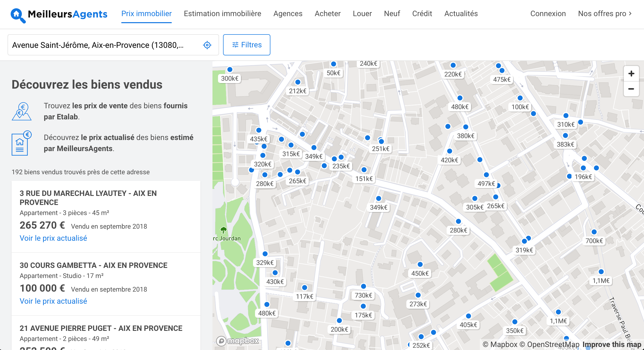Screen dimensions: 644x350
Task: Click the 700k€ map price marker
Action: [x=594, y=241]
